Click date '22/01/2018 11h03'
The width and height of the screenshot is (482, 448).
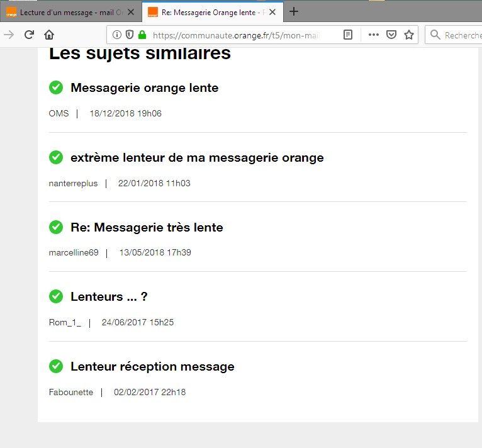click(x=154, y=183)
